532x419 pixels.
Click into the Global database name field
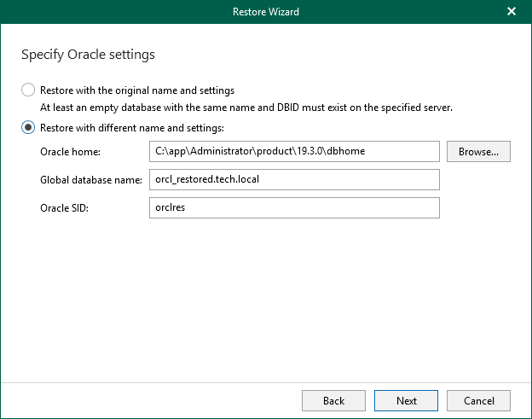click(292, 180)
